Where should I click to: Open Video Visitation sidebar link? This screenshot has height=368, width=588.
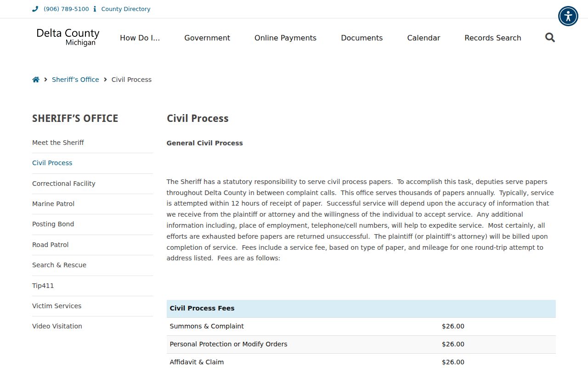point(57,326)
